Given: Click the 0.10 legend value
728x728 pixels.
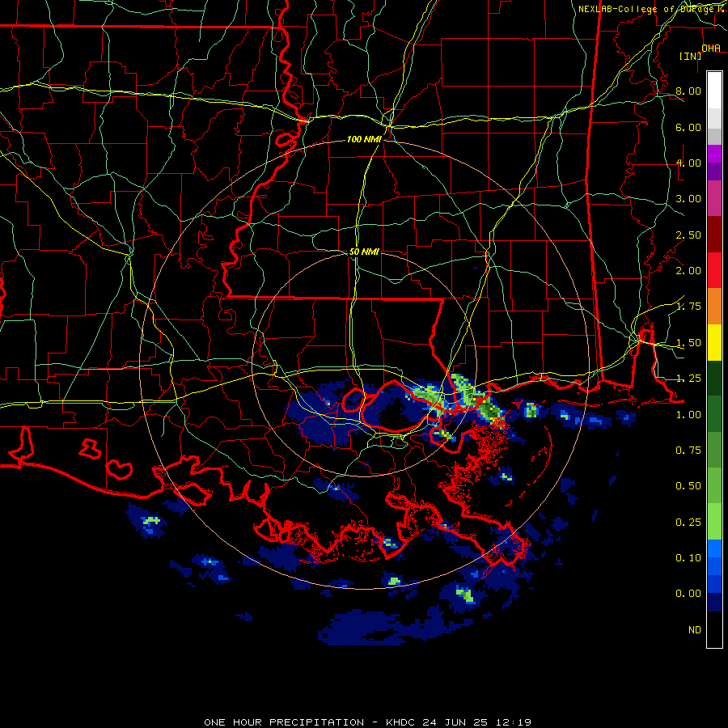Looking at the screenshot, I should point(688,558).
